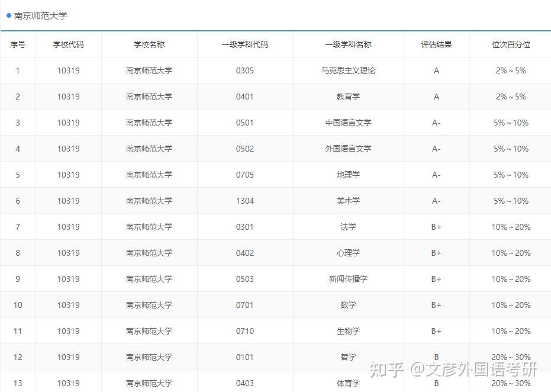Select the 中国语言文学 subject cell
Viewport: 551px width, 392px height.
[348, 123]
